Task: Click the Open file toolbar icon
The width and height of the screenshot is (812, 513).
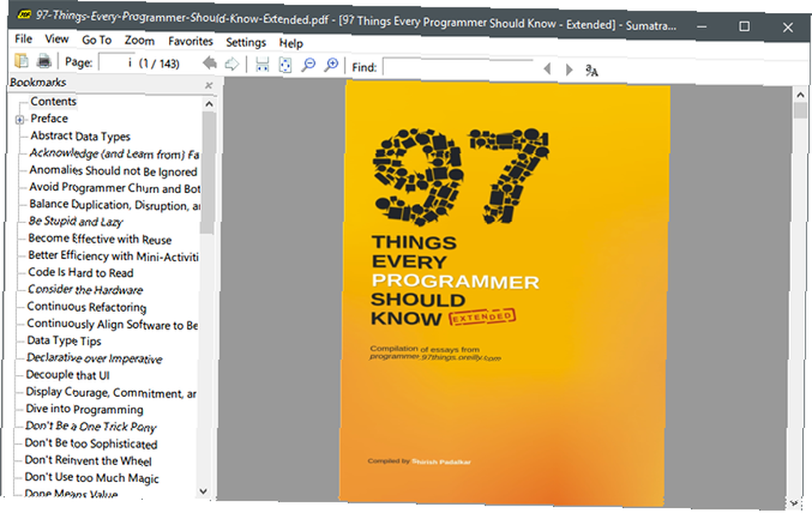Action: pos(22,61)
